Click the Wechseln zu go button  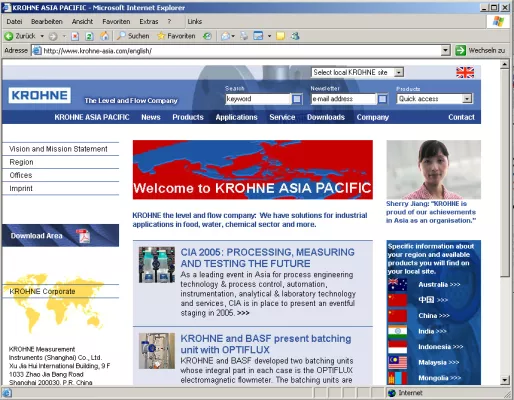[480, 51]
